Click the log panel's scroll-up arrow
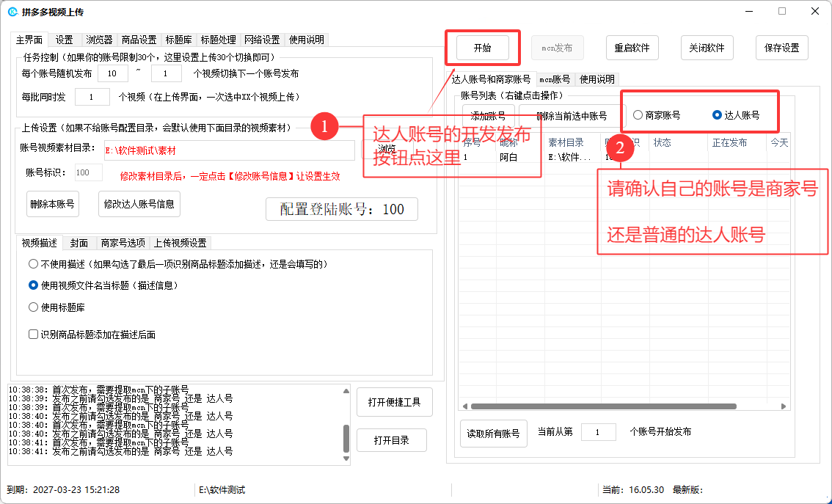 point(346,391)
